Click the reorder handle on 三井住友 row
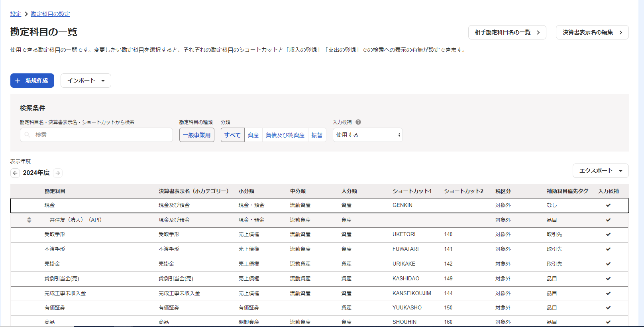644x327 pixels. pyautogui.click(x=29, y=220)
